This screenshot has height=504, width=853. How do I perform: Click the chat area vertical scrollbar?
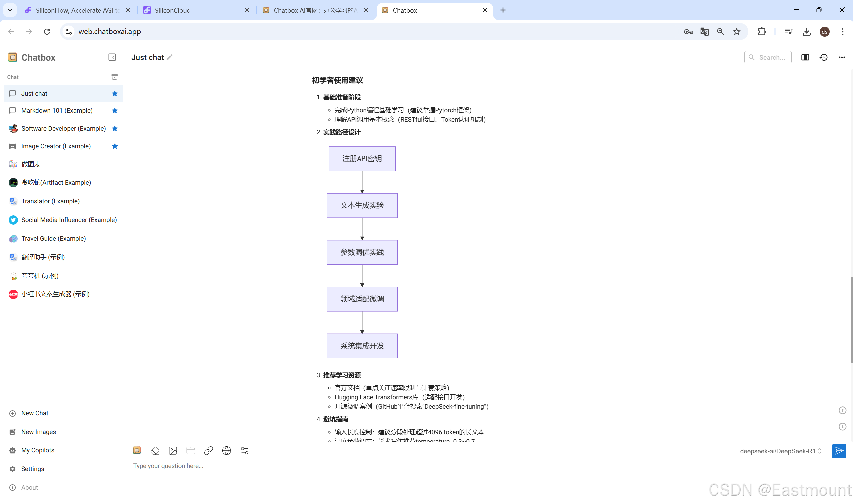(x=851, y=319)
